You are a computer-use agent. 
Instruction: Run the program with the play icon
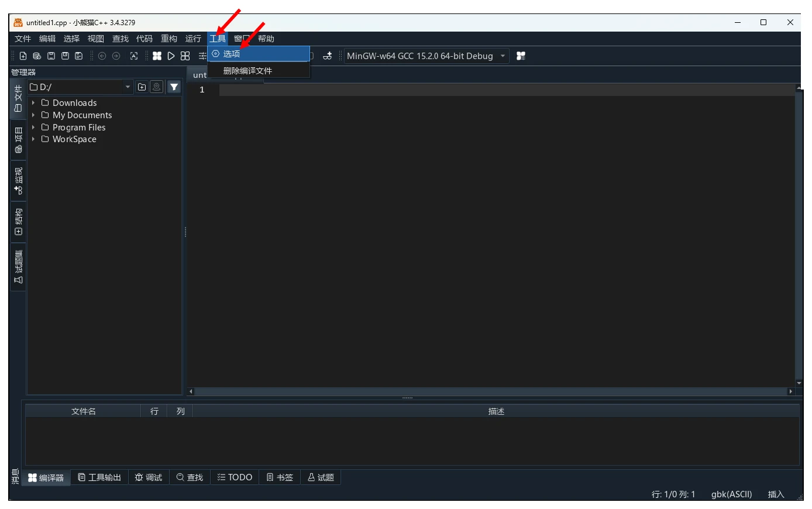[171, 56]
